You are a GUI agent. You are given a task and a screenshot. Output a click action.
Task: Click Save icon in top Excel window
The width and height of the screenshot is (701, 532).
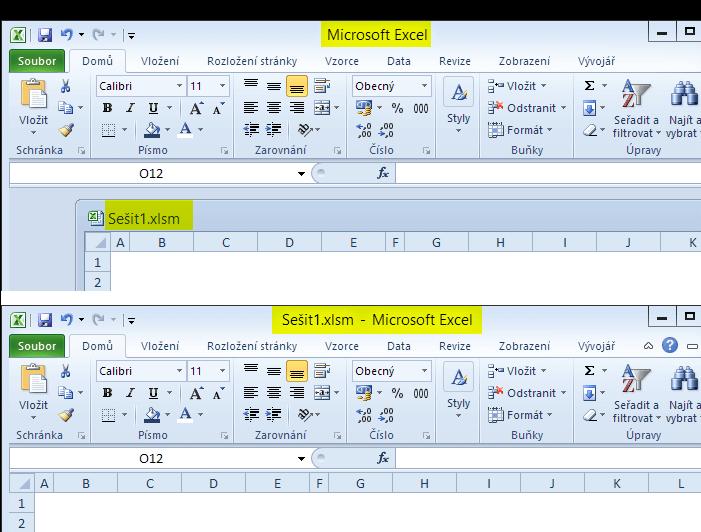pyautogui.click(x=45, y=34)
